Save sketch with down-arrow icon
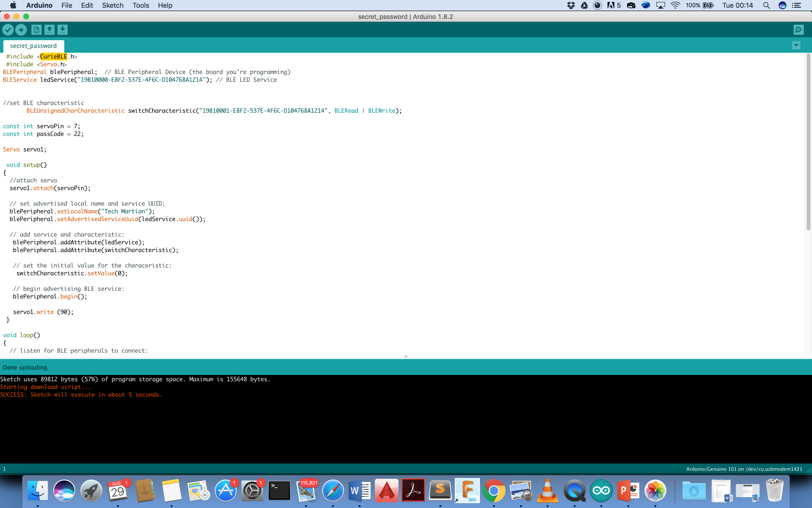 coord(62,30)
